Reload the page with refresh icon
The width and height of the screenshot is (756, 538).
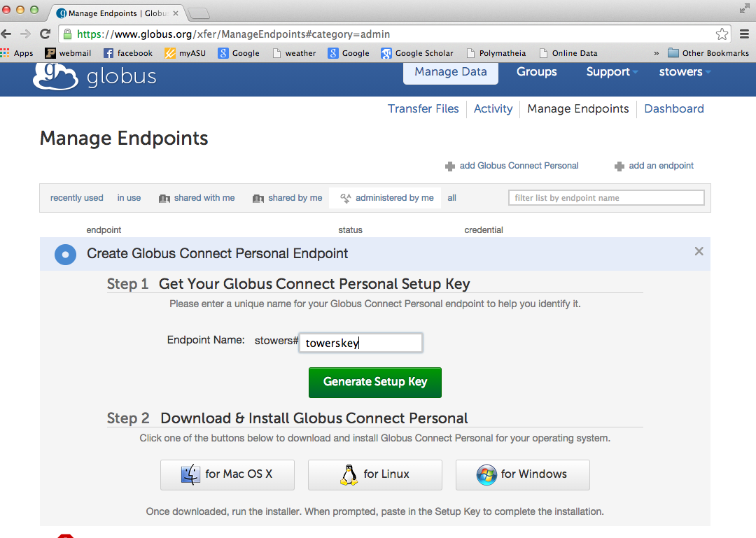pyautogui.click(x=45, y=34)
